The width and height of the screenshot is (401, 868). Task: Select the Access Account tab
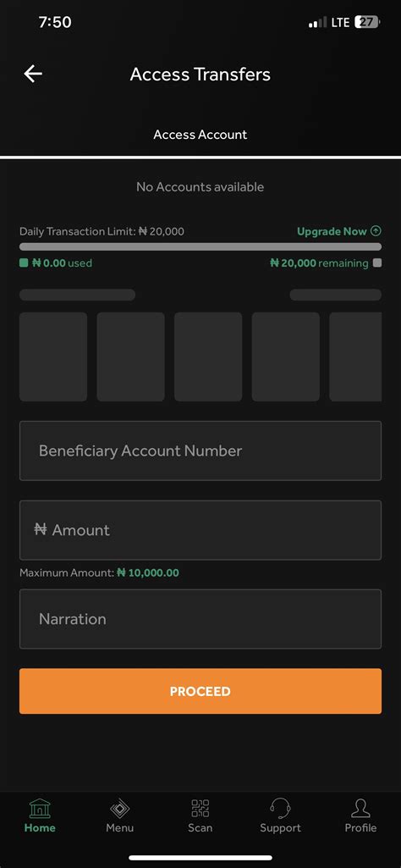click(200, 135)
